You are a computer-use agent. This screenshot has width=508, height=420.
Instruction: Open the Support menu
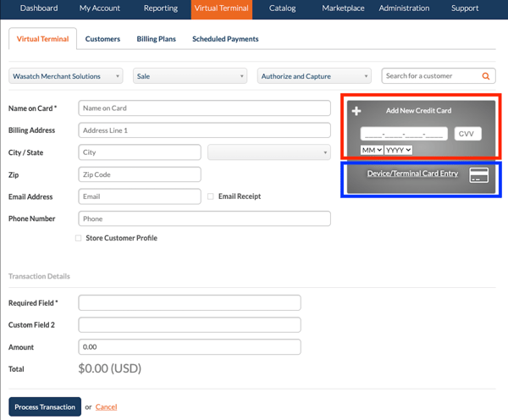click(465, 8)
